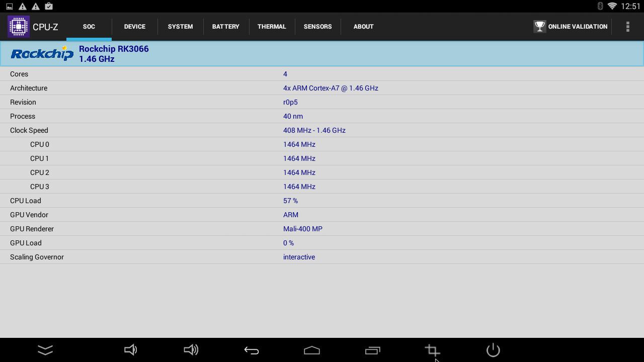Tap the volume down speaker icon
Screen dimensions: 644x362
tap(130, 350)
